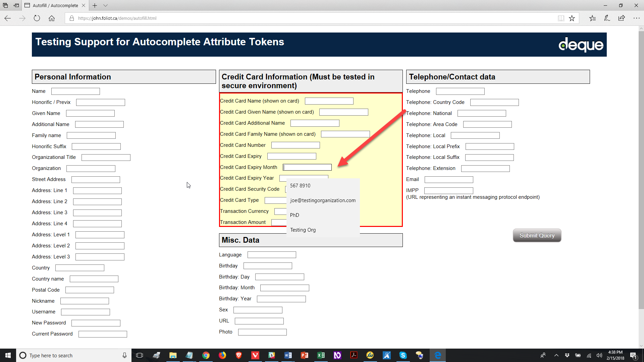
Task: Open Chrome from the taskbar
Action: [x=206, y=355]
